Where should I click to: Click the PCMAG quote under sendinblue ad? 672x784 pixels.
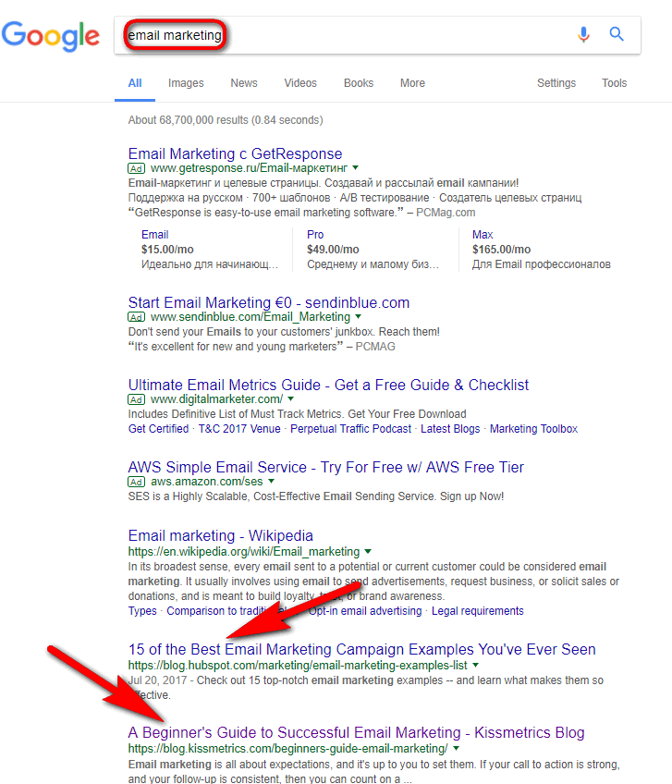pos(262,347)
